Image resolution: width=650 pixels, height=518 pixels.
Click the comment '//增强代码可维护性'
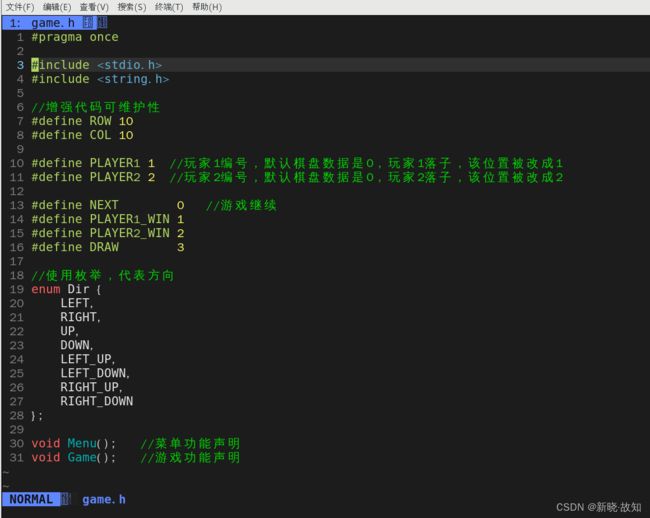[x=95, y=107]
